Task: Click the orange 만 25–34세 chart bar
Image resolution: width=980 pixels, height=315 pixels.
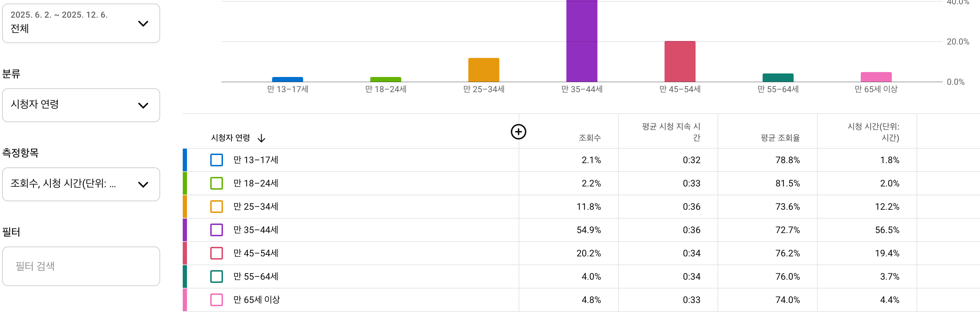Action: pos(484,70)
